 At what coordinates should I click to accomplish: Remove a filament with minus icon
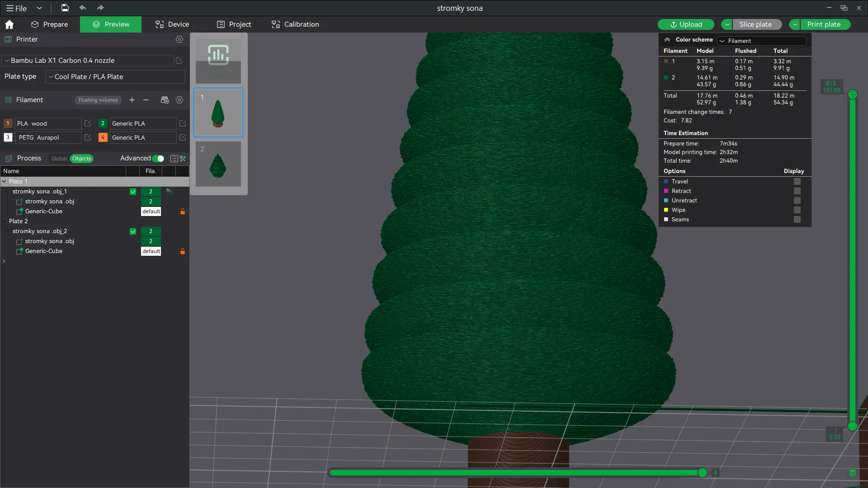146,100
